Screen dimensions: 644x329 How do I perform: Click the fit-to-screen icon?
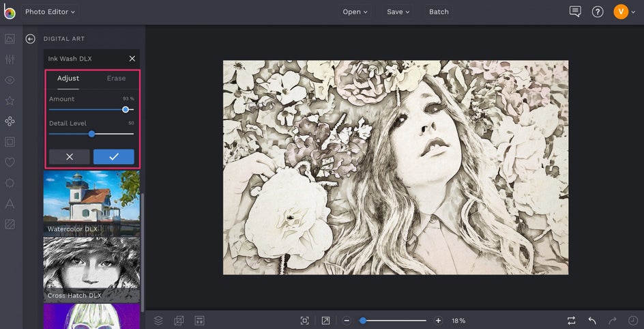click(304, 320)
